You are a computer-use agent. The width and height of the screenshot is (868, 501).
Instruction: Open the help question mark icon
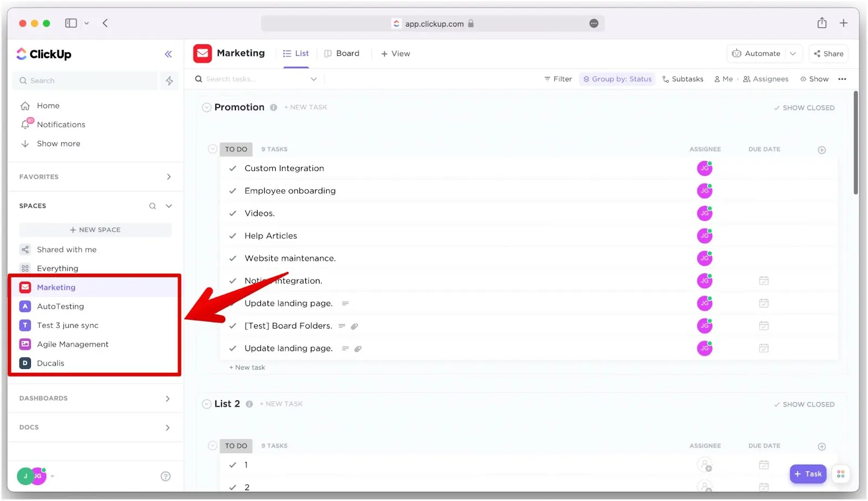coord(165,477)
